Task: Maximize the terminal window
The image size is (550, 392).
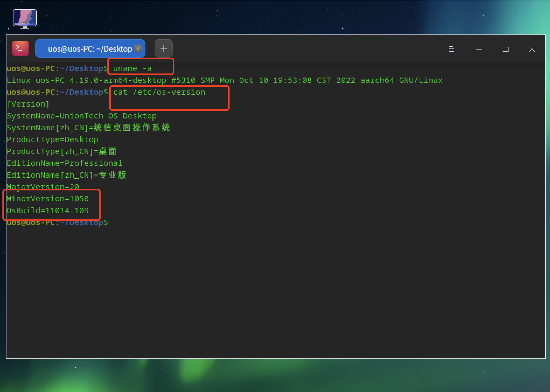Action: click(506, 49)
